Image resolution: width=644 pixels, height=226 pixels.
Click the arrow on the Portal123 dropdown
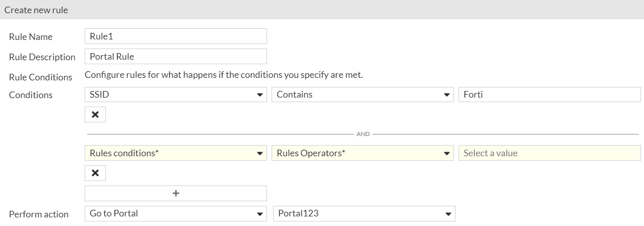pos(448,214)
